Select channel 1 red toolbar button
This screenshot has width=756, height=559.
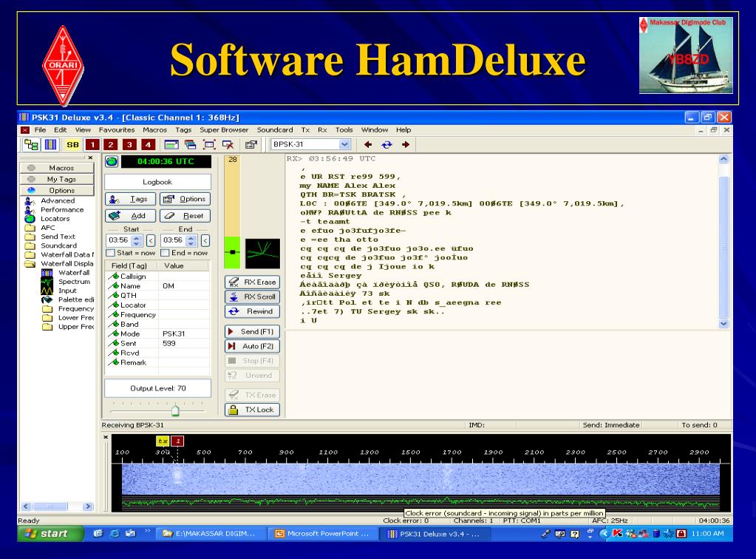[x=92, y=144]
